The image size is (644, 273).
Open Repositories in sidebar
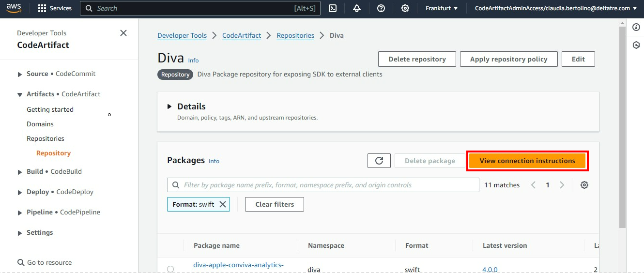[46, 138]
